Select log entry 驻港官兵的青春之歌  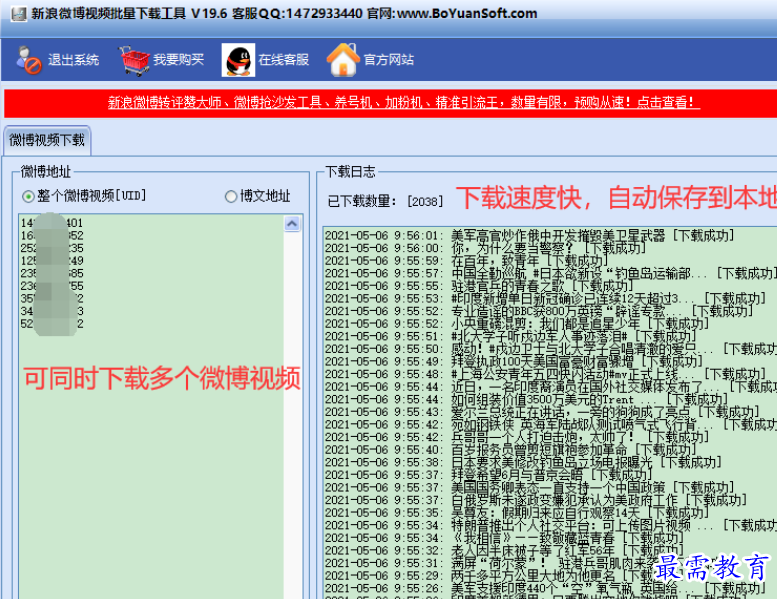point(480,286)
